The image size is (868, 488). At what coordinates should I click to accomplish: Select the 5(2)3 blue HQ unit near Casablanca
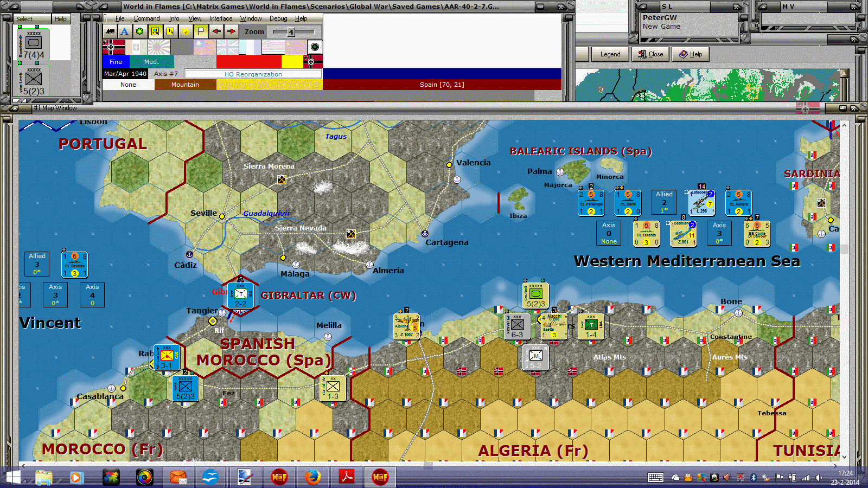(186, 388)
